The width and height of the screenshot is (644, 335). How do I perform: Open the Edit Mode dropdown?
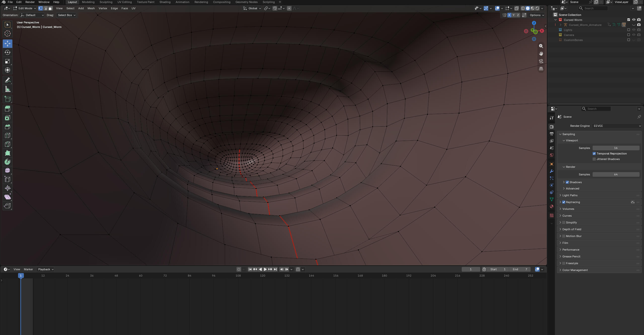(25, 8)
